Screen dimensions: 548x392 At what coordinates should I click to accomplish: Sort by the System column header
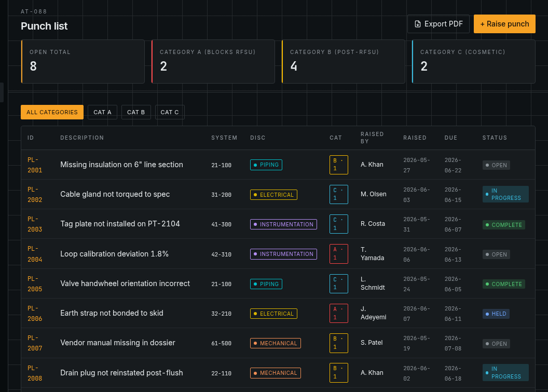224,138
